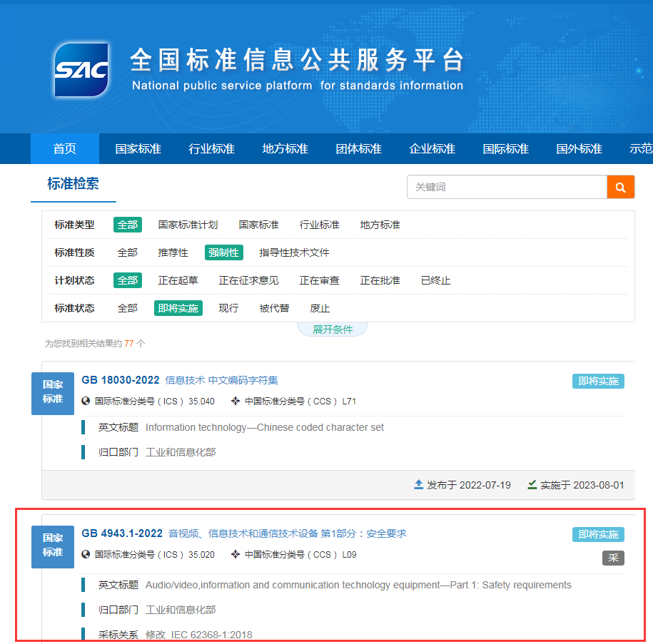The height and width of the screenshot is (644, 653).
Task: Open 国际标准 in the navigation bar
Action: coord(505,148)
